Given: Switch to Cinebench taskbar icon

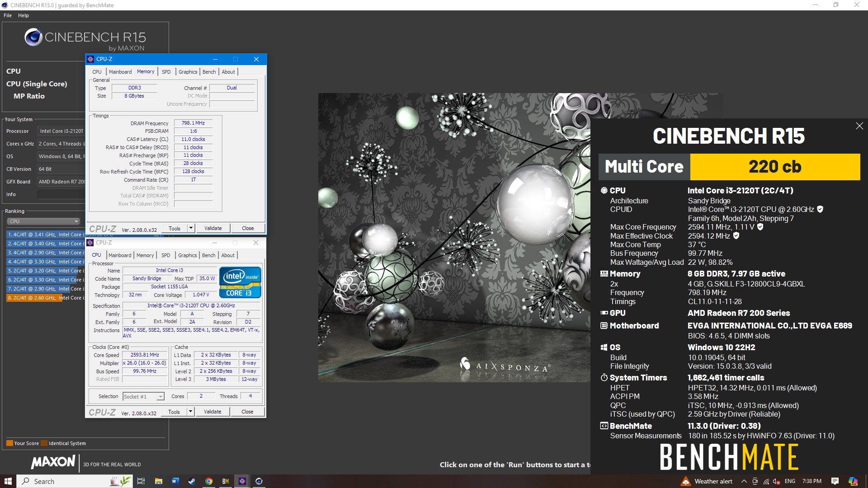Looking at the screenshot, I should (x=259, y=481).
